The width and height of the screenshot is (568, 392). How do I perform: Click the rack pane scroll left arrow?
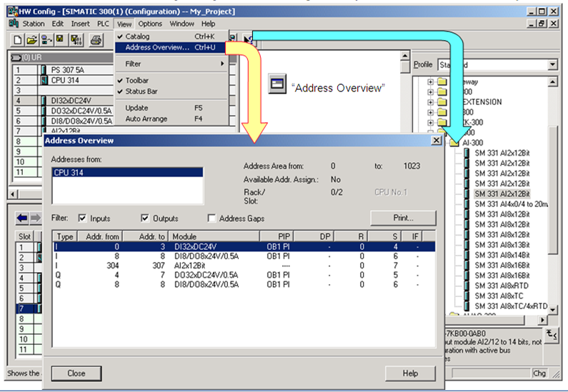pos(13,194)
